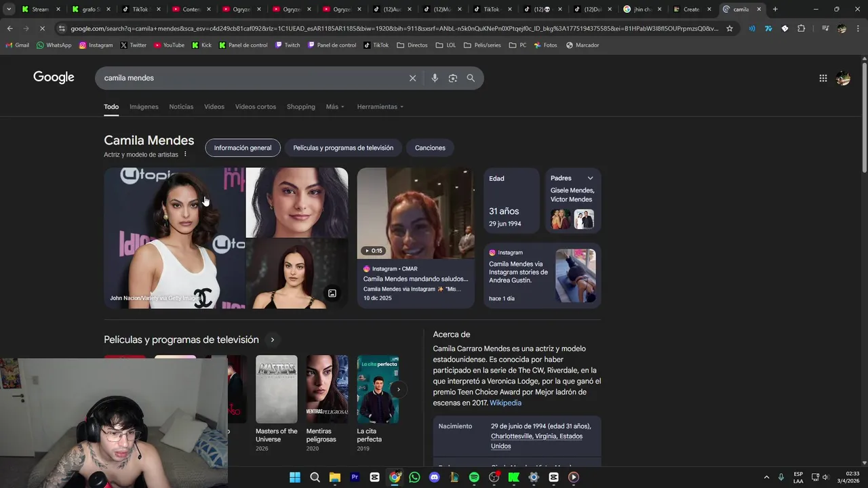Screen dimensions: 868x488
Task: Open the image gallery icon on photos
Action: (x=332, y=293)
